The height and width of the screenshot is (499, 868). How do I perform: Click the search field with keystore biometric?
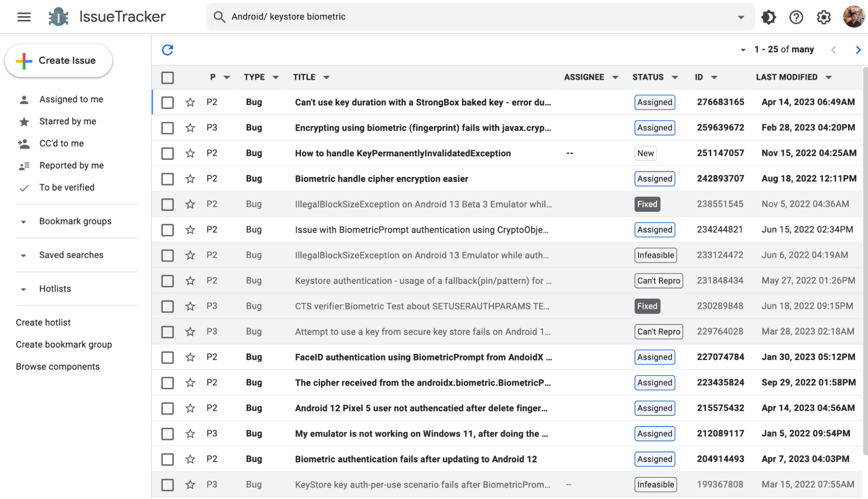pos(434,17)
